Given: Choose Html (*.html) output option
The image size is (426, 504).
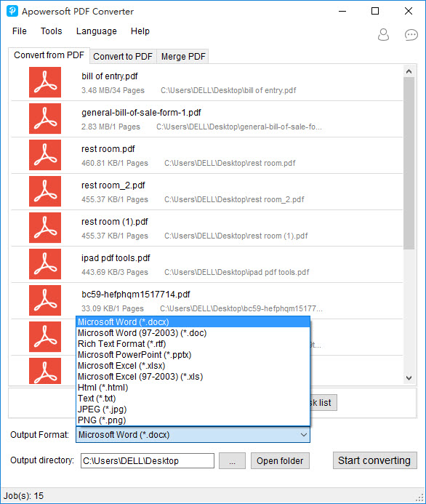Looking at the screenshot, I should pyautogui.click(x=193, y=388).
